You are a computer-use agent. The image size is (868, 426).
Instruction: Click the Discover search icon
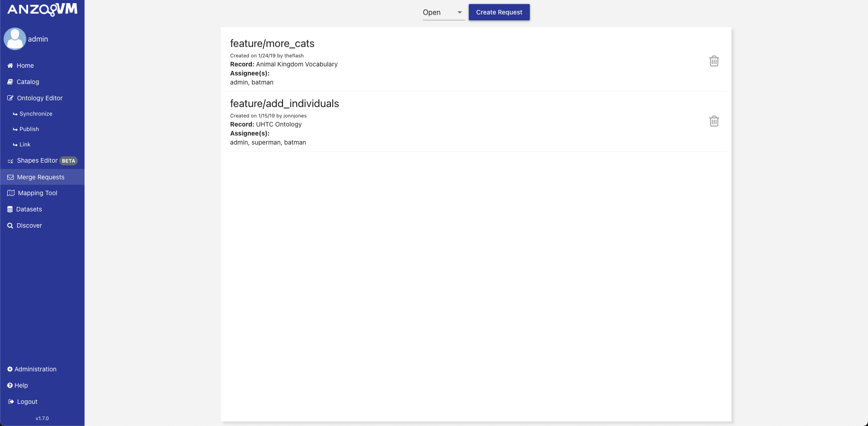click(9, 225)
